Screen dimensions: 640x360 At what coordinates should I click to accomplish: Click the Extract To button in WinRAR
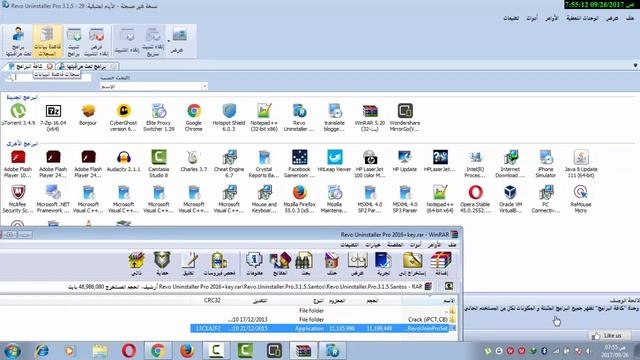pos(413,264)
